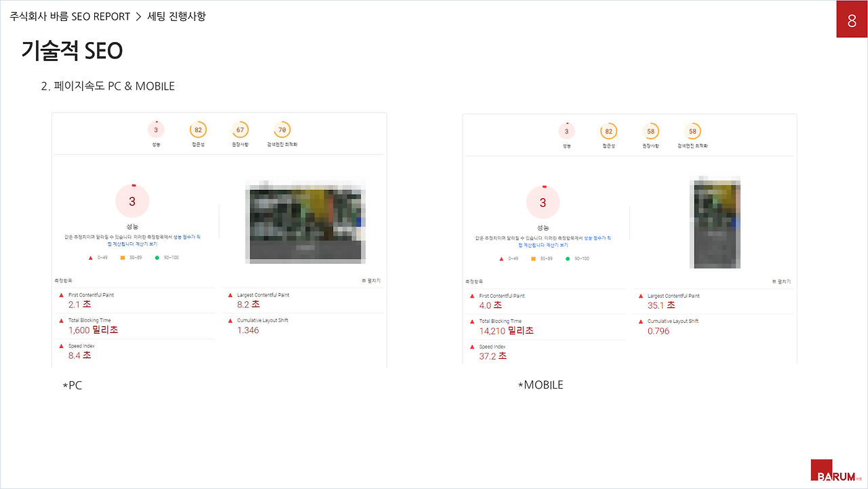
Task: Click the PC accessibility score 82 gauge
Action: [x=198, y=130]
